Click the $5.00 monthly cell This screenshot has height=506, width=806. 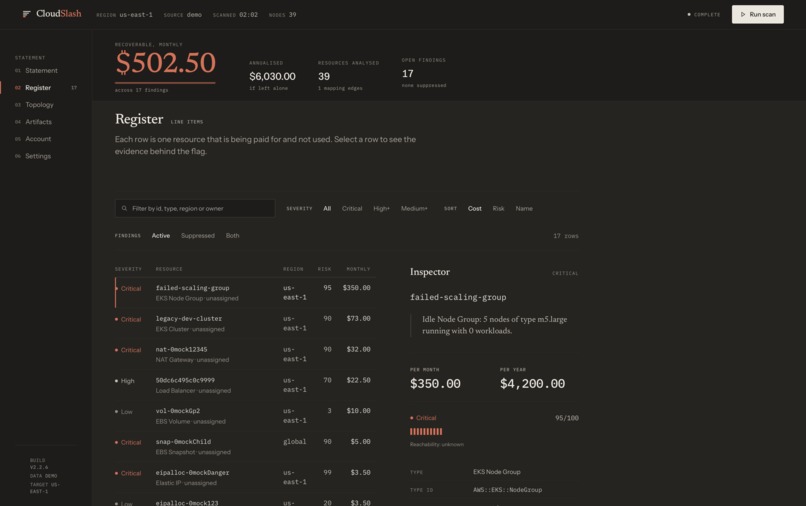pos(360,442)
